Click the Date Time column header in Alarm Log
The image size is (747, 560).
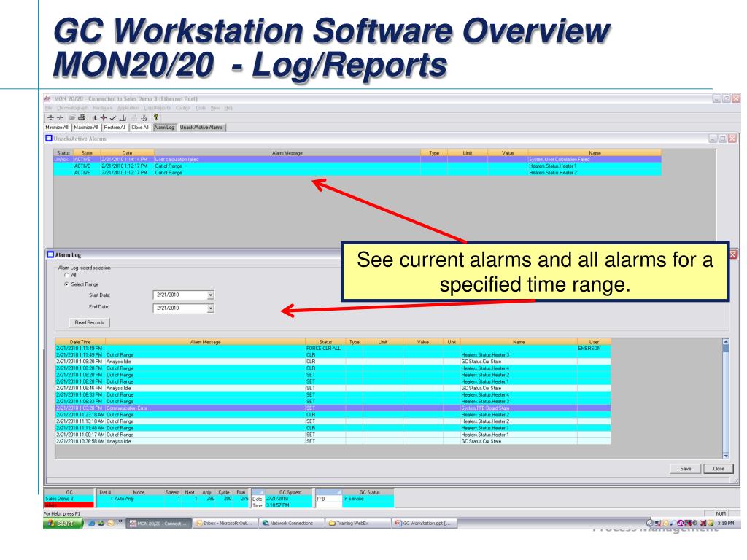tap(80, 342)
